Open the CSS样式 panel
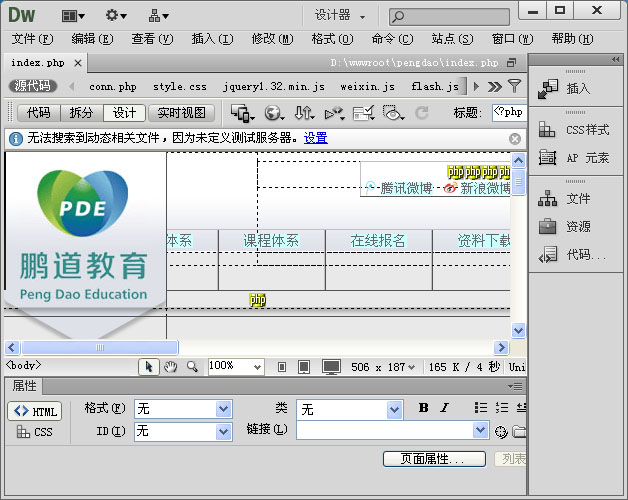 576,130
